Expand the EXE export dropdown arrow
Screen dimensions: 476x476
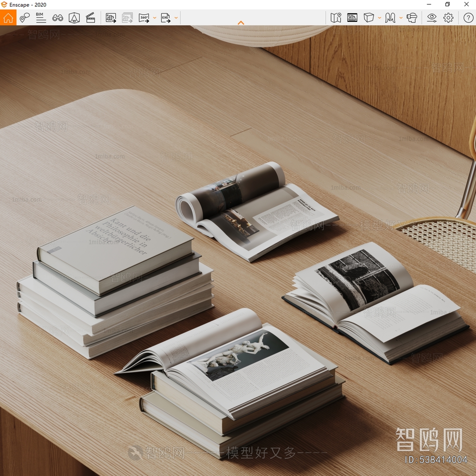tap(176, 18)
